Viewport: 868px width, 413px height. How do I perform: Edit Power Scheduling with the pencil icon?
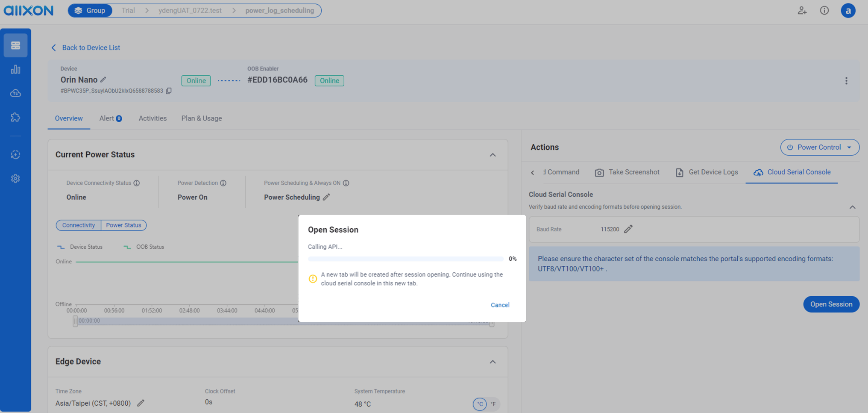pos(326,197)
